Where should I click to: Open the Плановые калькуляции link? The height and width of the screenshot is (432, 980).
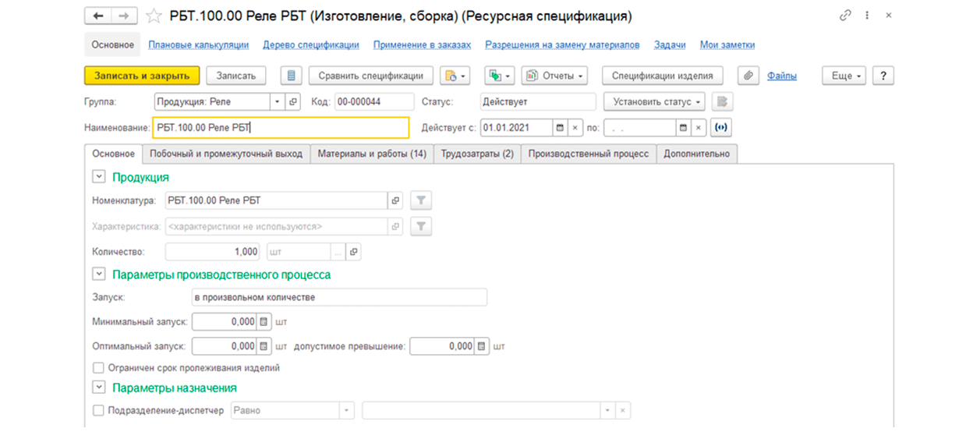tap(199, 45)
